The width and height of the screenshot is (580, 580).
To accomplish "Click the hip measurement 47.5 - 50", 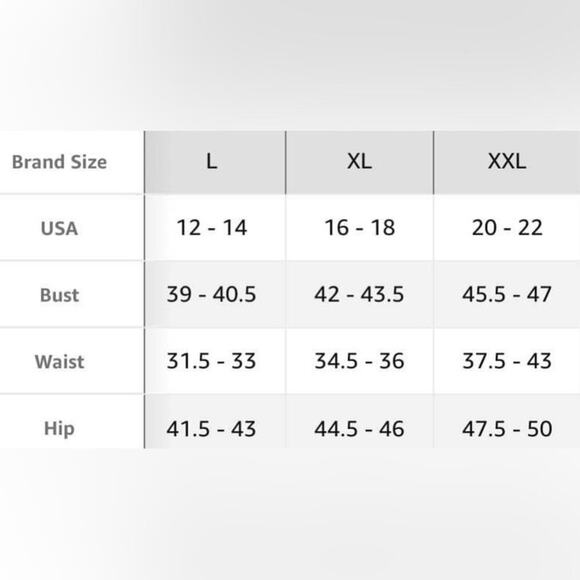I will click(x=507, y=429).
